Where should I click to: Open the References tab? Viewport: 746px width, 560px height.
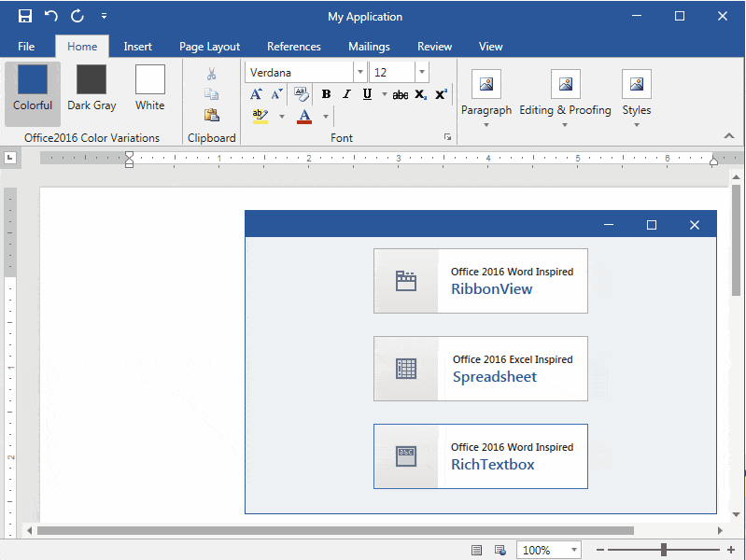[x=293, y=47]
